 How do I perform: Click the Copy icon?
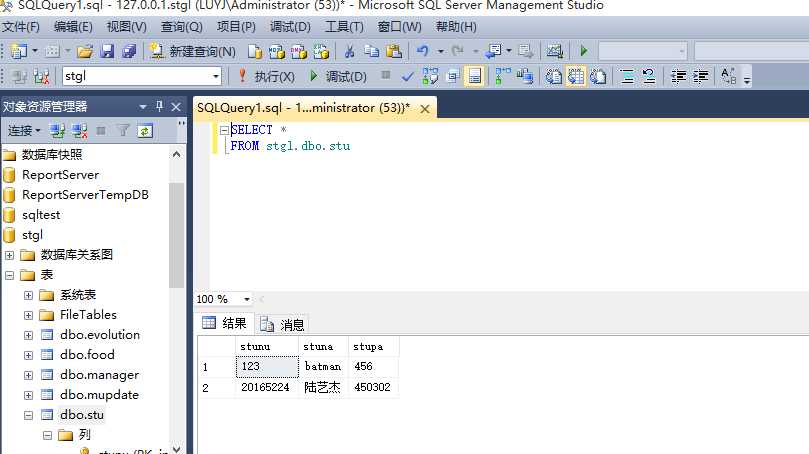[371, 51]
